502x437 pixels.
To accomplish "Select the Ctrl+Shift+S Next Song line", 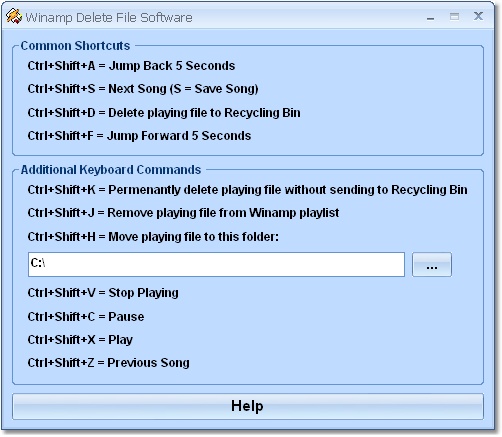I will coord(143,89).
